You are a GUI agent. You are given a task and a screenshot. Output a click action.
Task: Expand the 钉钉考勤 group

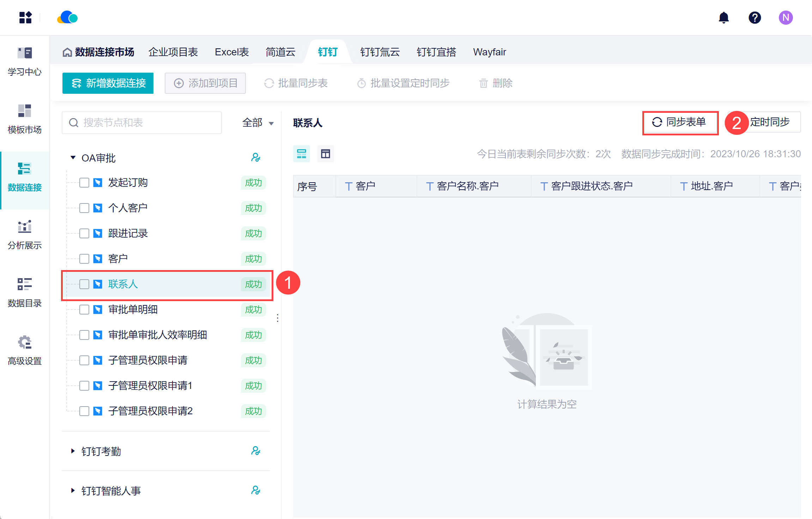[x=73, y=451]
